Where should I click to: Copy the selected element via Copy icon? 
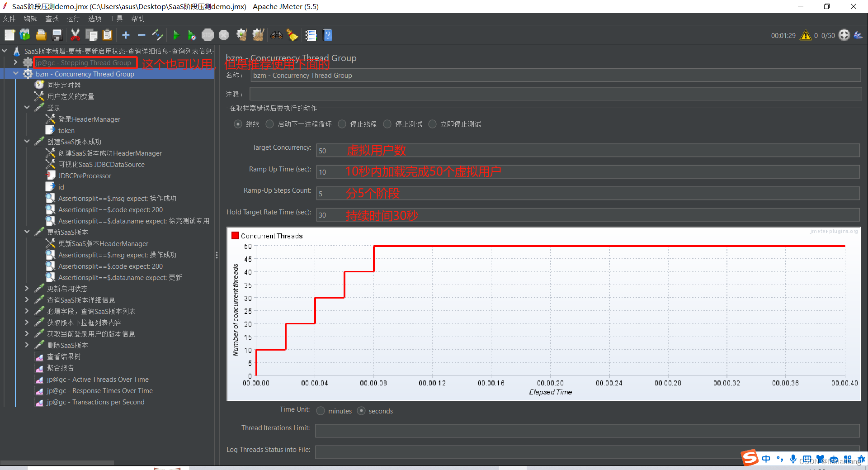(91, 35)
